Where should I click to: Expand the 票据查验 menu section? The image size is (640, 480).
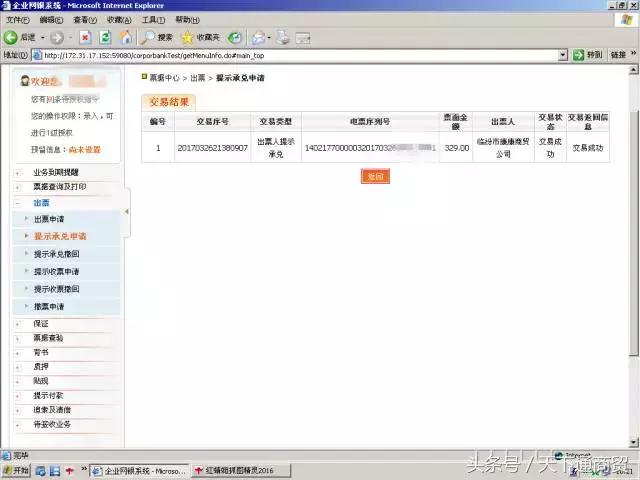(48, 338)
